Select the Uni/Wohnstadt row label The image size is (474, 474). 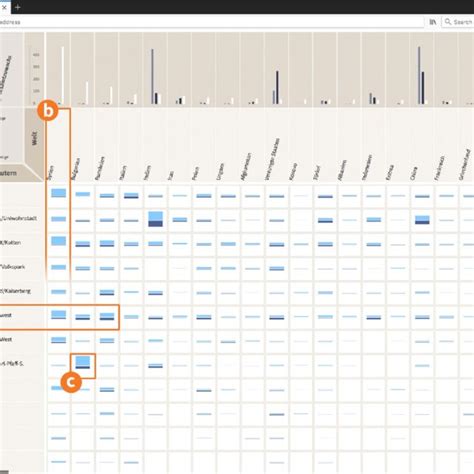[18, 218]
